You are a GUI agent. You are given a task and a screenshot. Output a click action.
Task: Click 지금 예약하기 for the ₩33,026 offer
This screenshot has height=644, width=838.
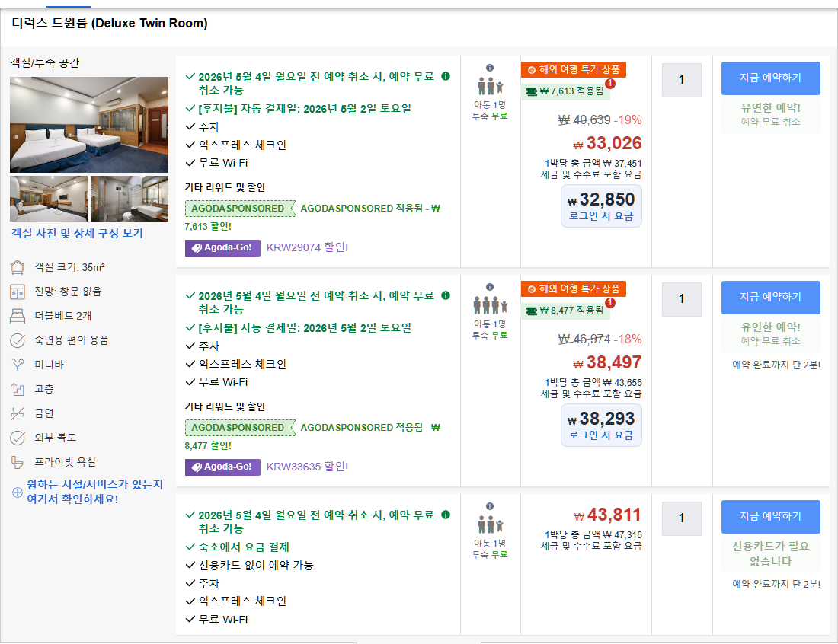pos(770,78)
